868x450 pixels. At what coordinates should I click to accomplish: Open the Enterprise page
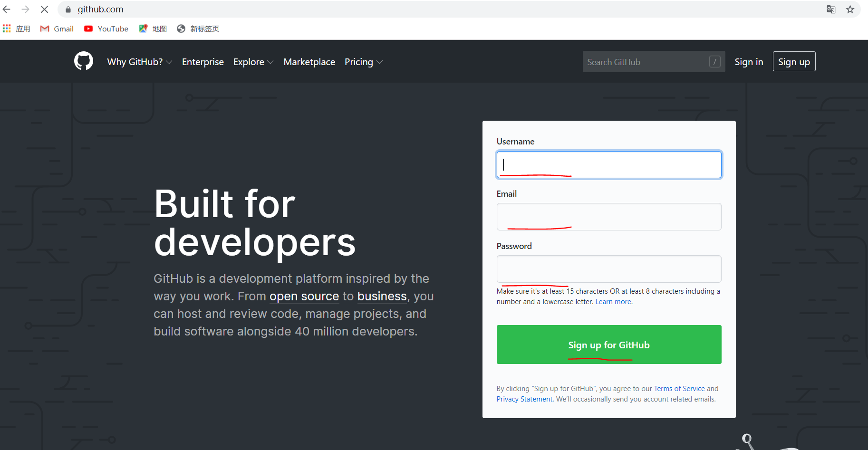point(203,62)
